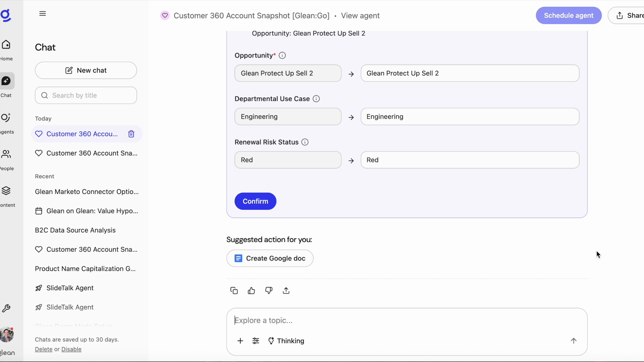This screenshot has height=362, width=644.
Task: Click the View agent link
Action: (360, 16)
